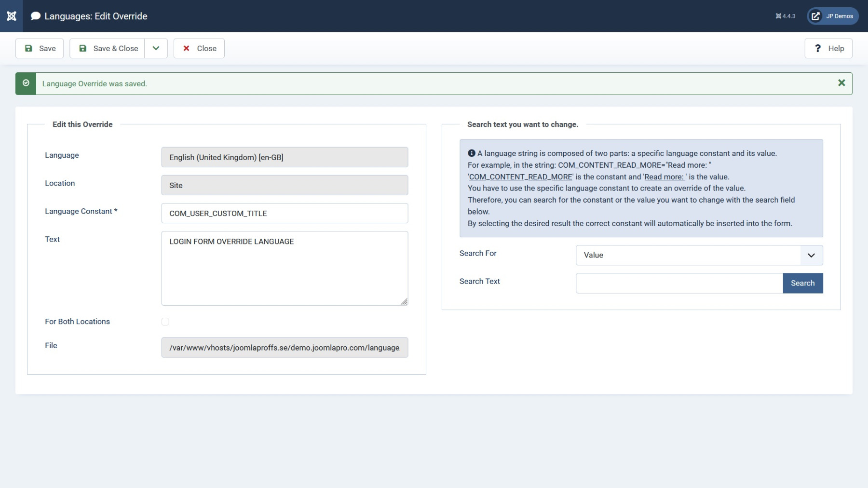Open JP Demos site preview

[832, 16]
